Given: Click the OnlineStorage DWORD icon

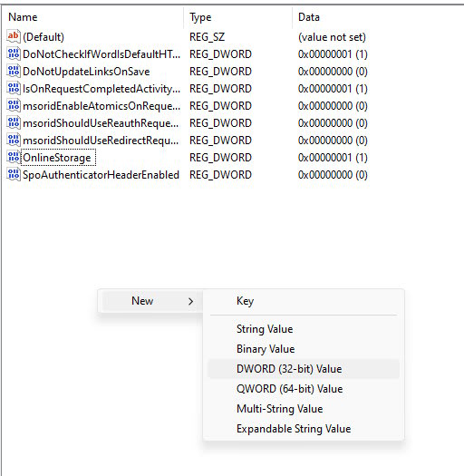Looking at the screenshot, I should pyautogui.click(x=14, y=158).
